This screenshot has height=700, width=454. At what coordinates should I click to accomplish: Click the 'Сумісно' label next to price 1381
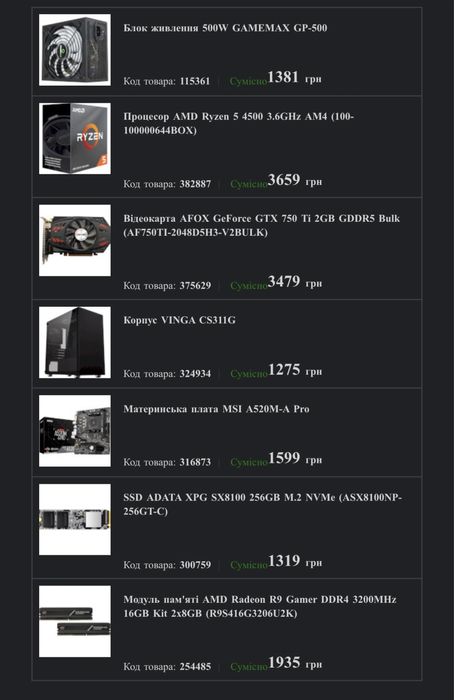click(x=248, y=81)
